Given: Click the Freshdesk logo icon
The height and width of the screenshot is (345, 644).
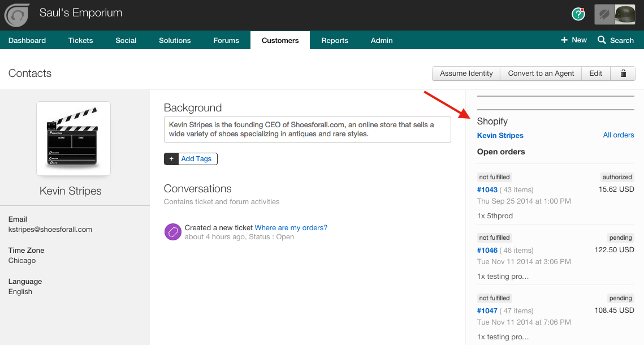Looking at the screenshot, I should pyautogui.click(x=17, y=15).
